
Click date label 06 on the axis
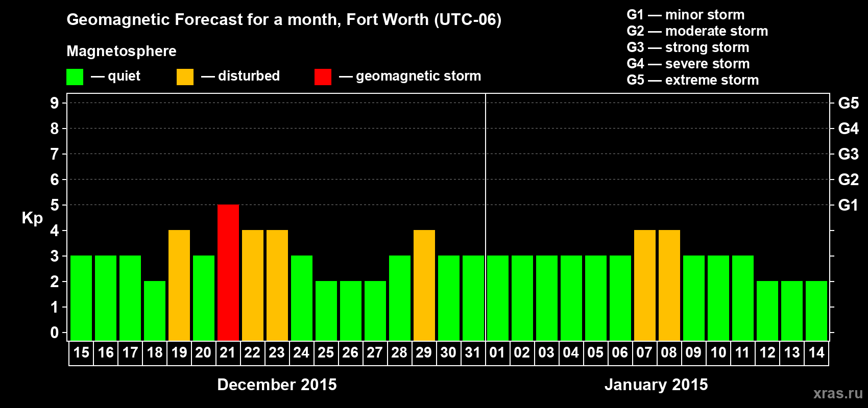620,353
